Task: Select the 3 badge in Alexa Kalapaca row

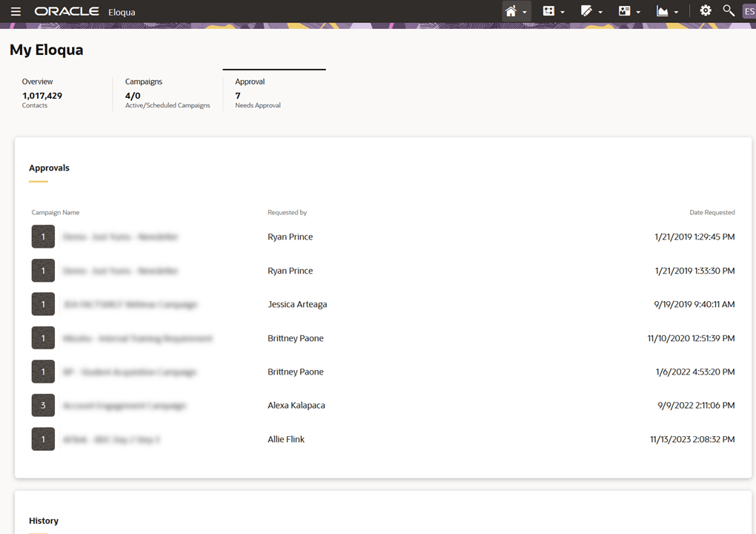Action: 43,405
